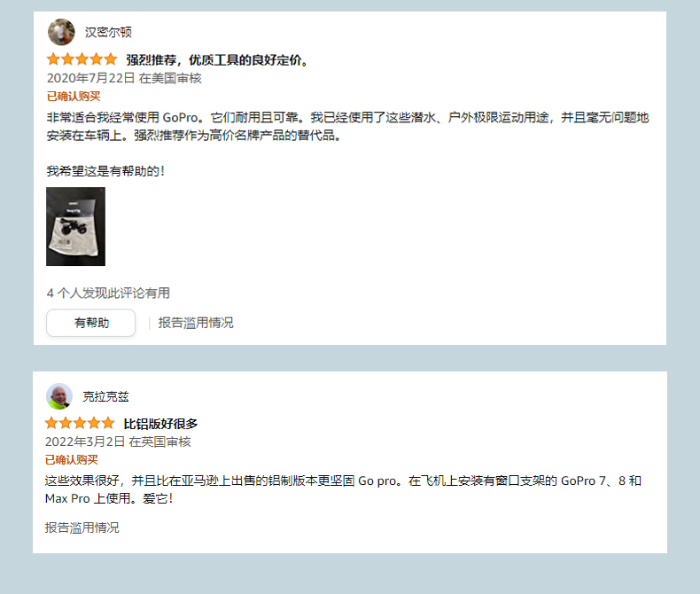This screenshot has width=700, height=594.
Task: Click the five-star rating on 汉密尔顿's review
Action: (82, 59)
